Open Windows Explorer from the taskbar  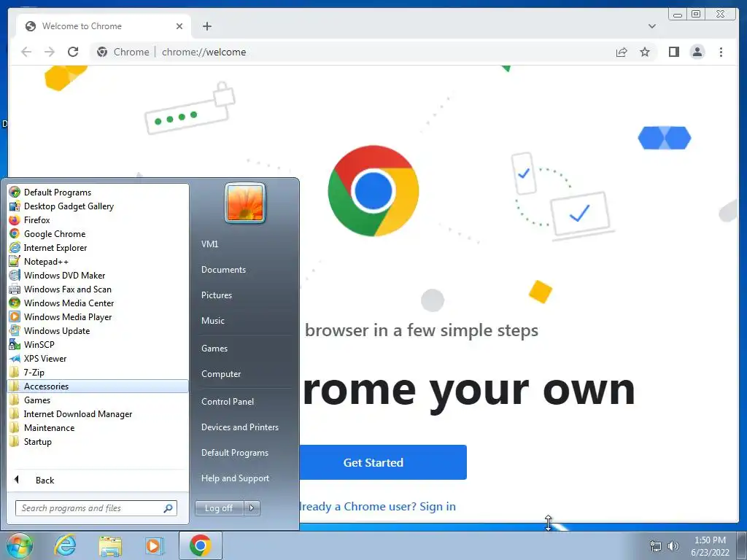(111, 545)
